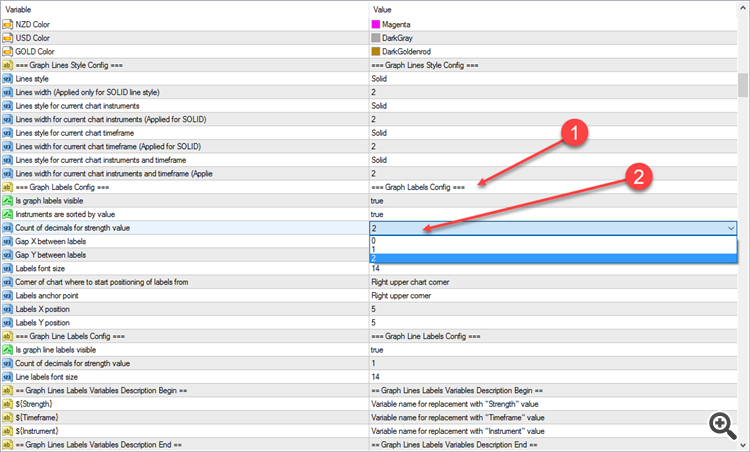The width and height of the screenshot is (750, 452).
Task: Choose option 0 in decimals dropdown list
Action: pos(553,241)
